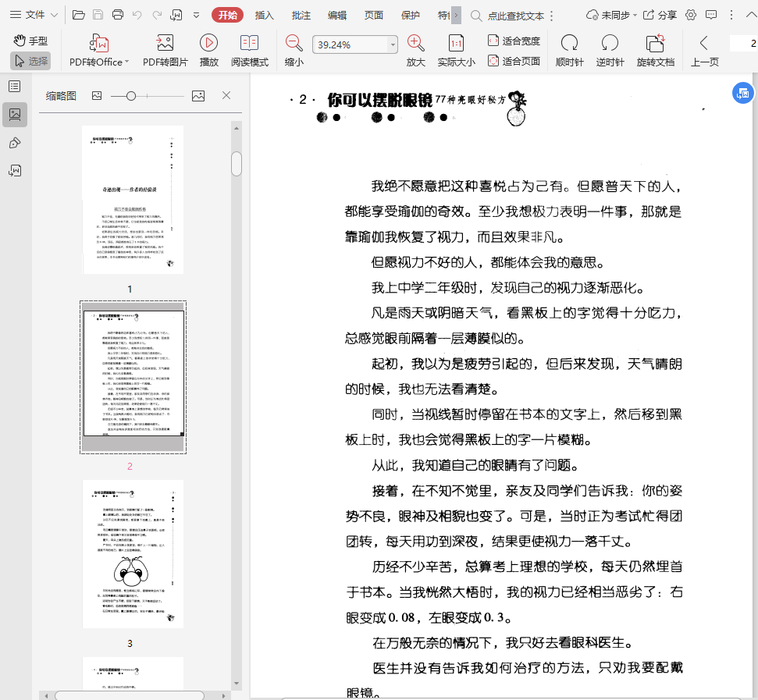Select page 1 thumbnail
Image resolution: width=758 pixels, height=700 pixels.
coord(133,200)
